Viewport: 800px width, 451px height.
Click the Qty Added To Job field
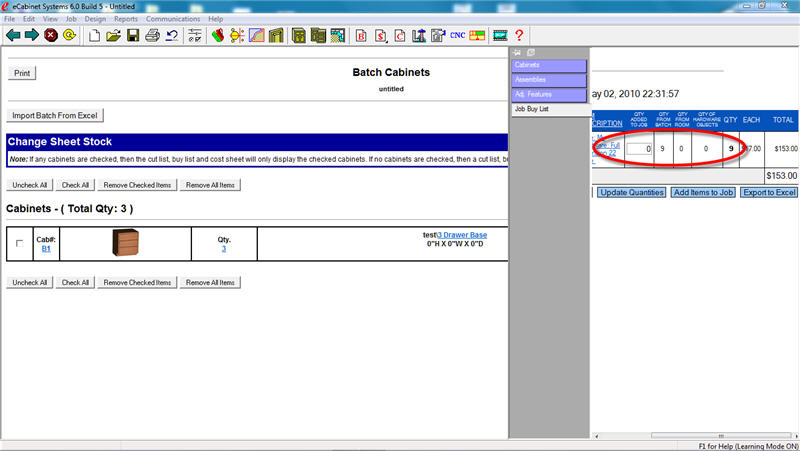[x=639, y=149]
